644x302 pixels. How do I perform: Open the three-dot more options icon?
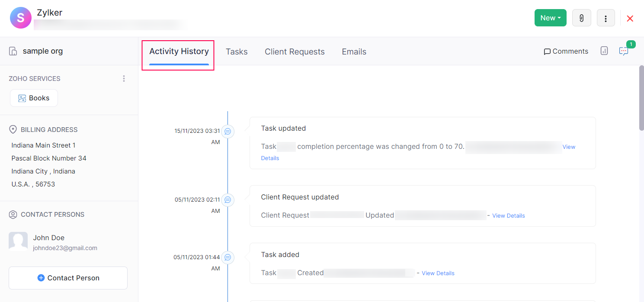click(606, 18)
